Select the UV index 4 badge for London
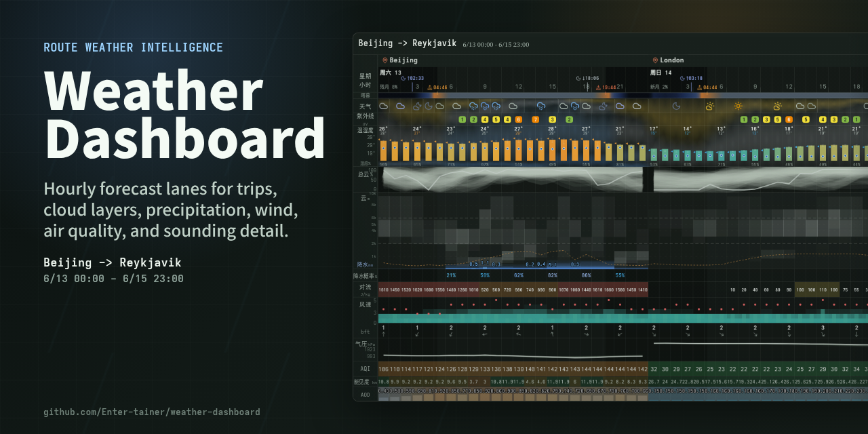This screenshot has height=434, width=868. (x=823, y=119)
